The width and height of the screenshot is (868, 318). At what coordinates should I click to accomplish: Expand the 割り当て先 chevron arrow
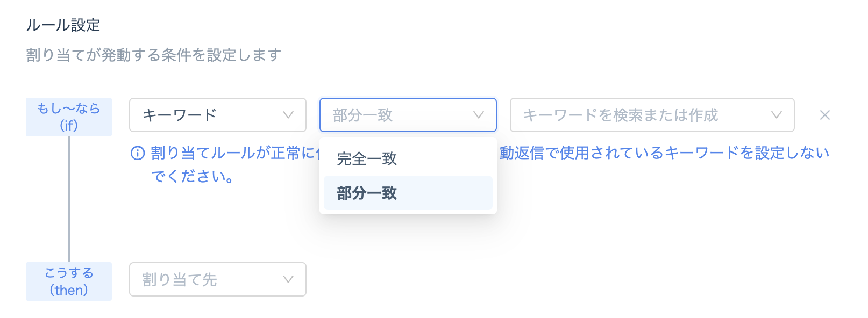click(x=288, y=279)
